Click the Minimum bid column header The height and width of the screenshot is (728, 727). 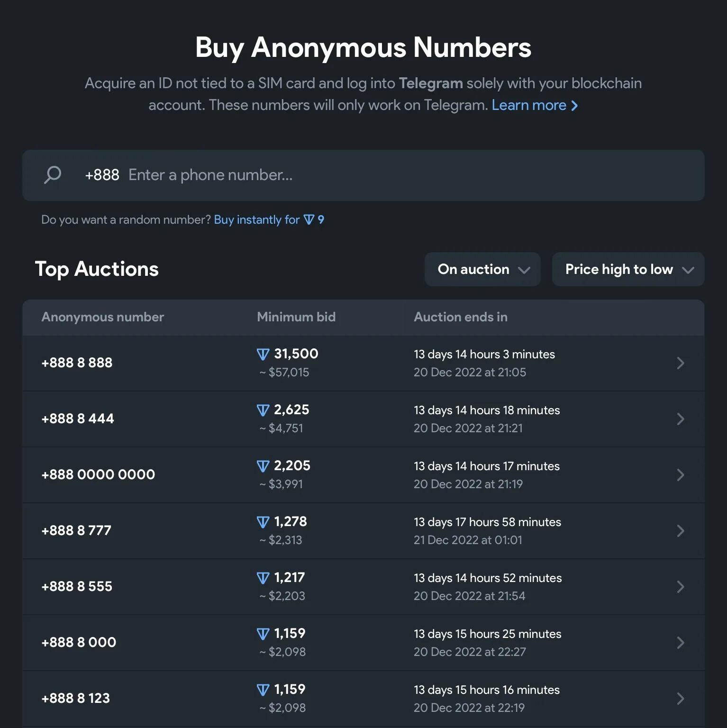[x=296, y=317]
